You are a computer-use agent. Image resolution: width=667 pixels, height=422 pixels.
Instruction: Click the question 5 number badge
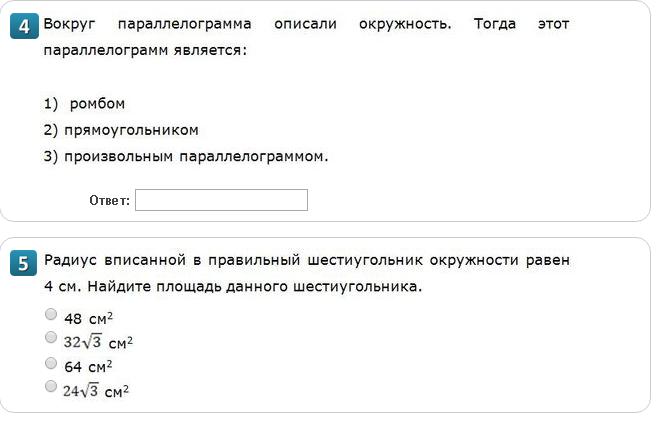pos(24,264)
